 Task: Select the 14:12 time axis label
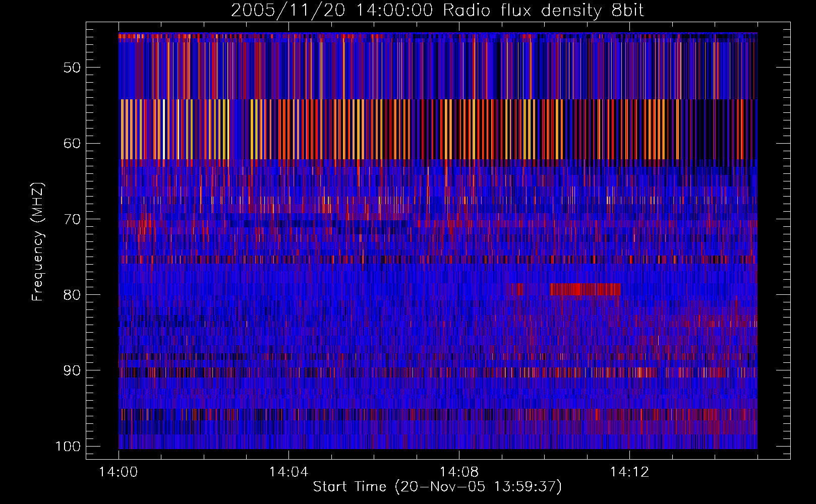coord(629,472)
